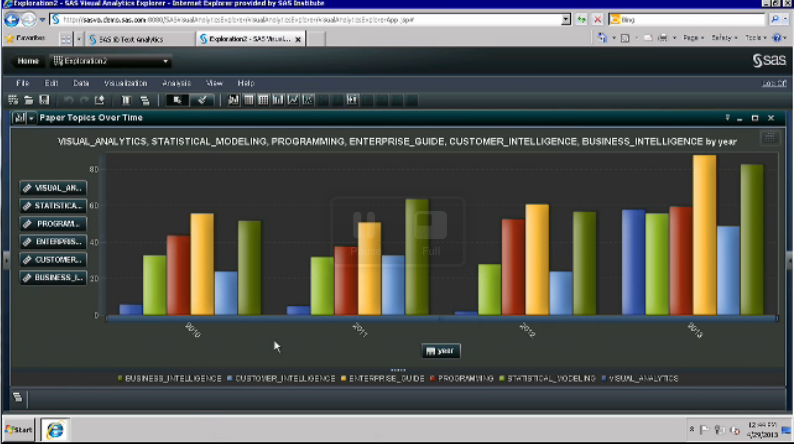Click CUSTOMER_INTELLIGENCE legend color swatch
The width and height of the screenshot is (794, 444).
tap(230, 378)
